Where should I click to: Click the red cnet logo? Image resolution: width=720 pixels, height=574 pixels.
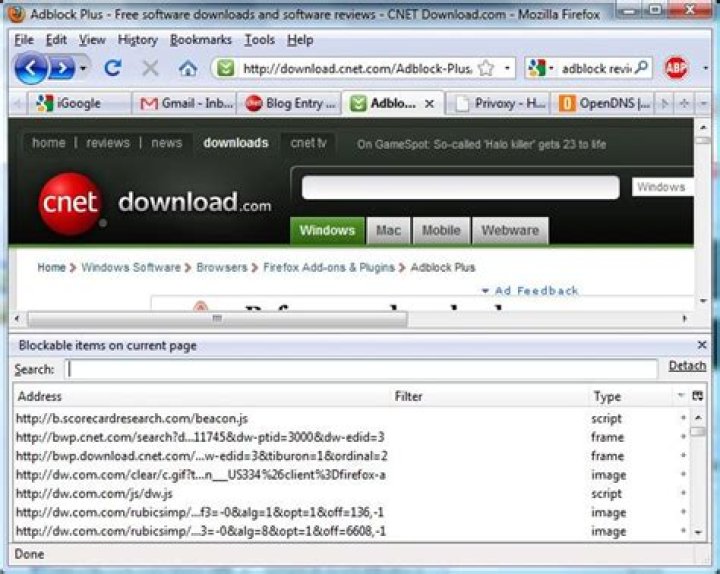[70, 204]
